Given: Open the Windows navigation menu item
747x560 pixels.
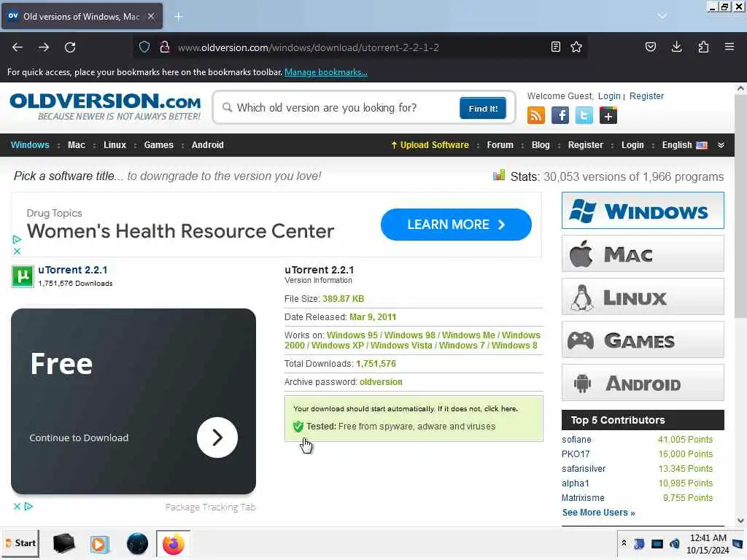Looking at the screenshot, I should 30,145.
